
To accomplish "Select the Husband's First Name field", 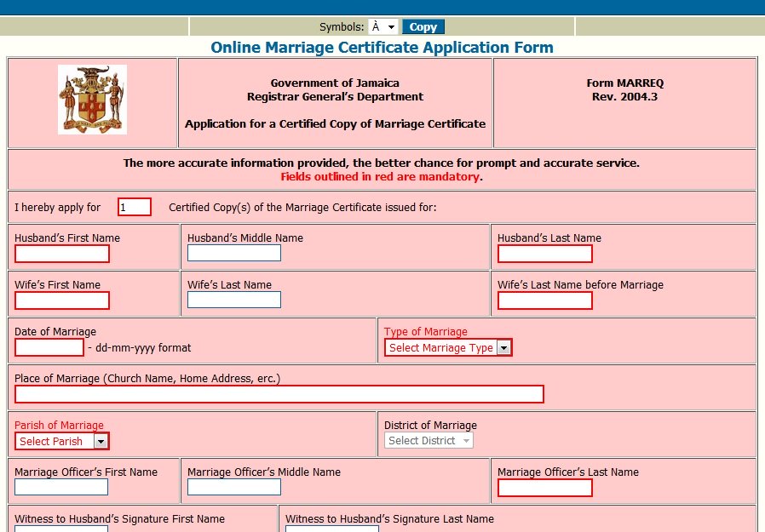I will tap(60, 253).
